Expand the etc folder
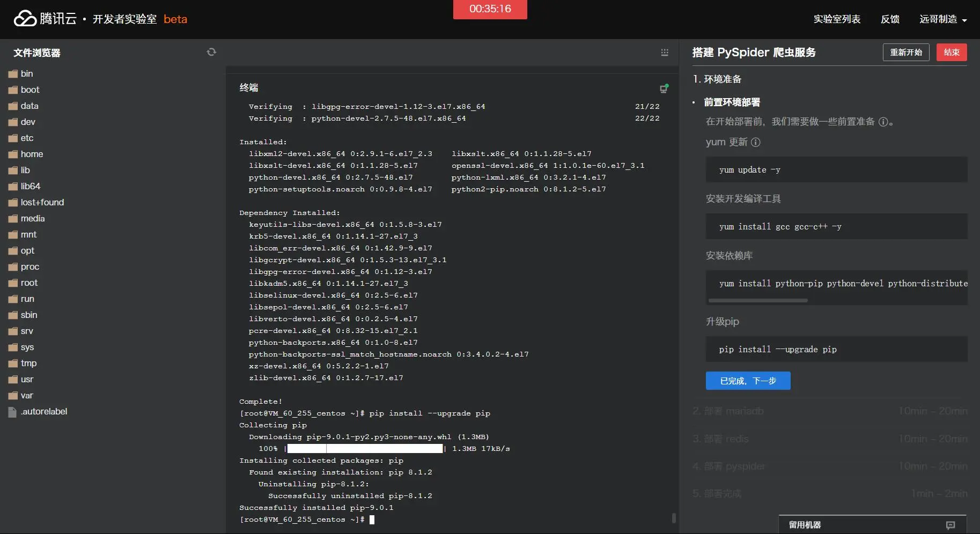The height and width of the screenshot is (534, 980). click(x=27, y=138)
